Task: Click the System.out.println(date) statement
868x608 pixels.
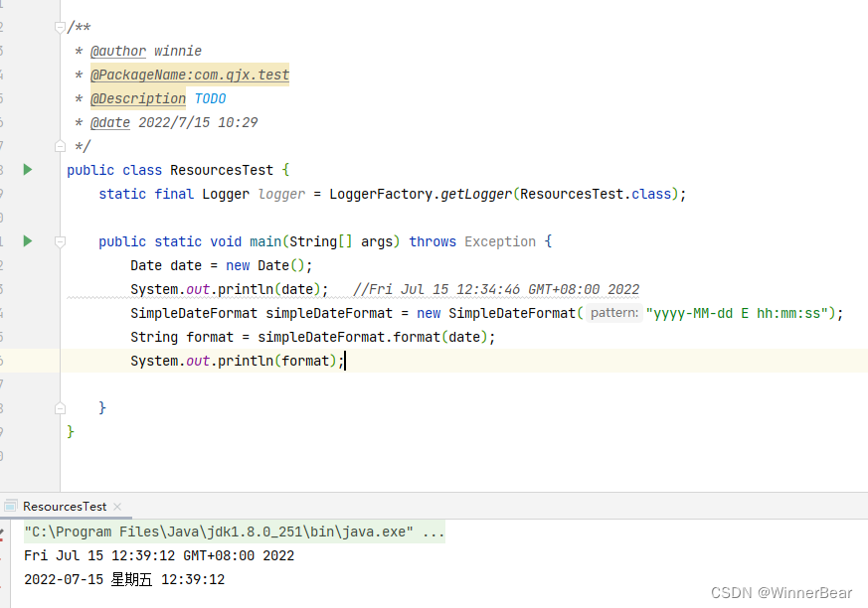Action: click(230, 289)
